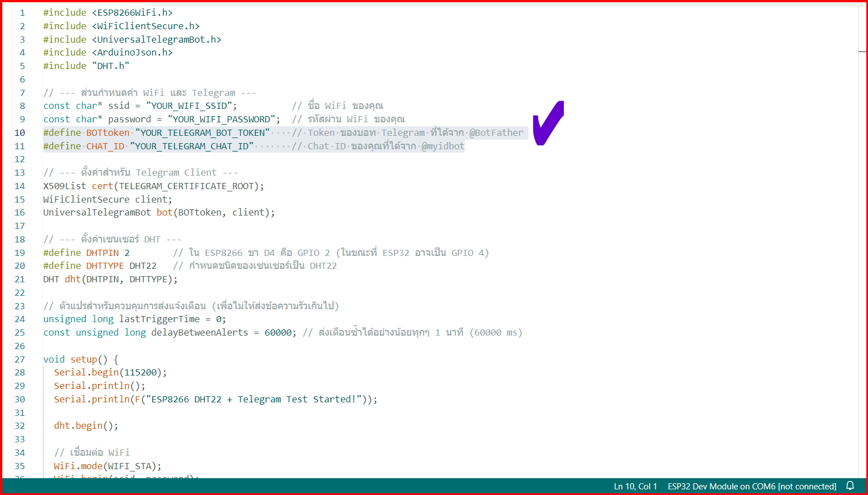Click the "YOUR_TELEGRAM_BOT_TOKEN" string
The image size is (868, 495).
203,133
